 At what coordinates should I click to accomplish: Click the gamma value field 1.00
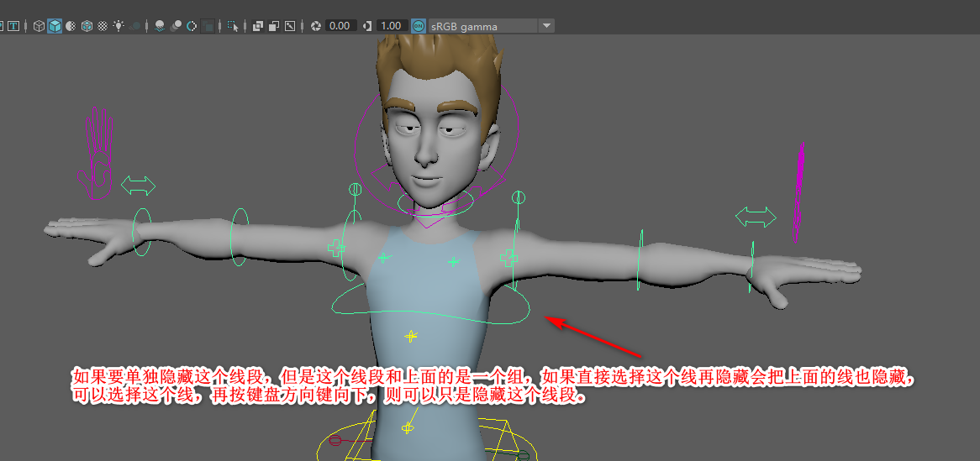390,26
